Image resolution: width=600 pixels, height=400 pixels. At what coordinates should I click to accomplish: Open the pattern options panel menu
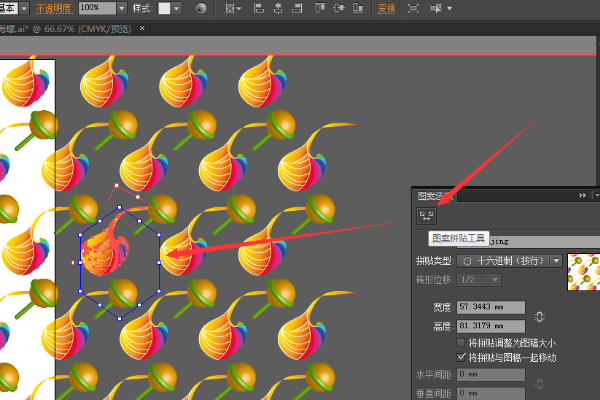597,196
